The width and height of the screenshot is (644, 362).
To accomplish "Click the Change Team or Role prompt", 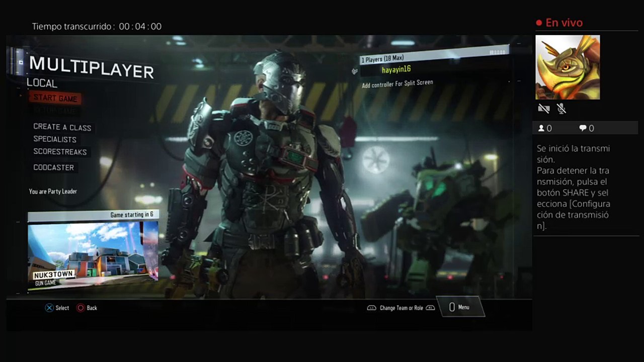I will 401,308.
